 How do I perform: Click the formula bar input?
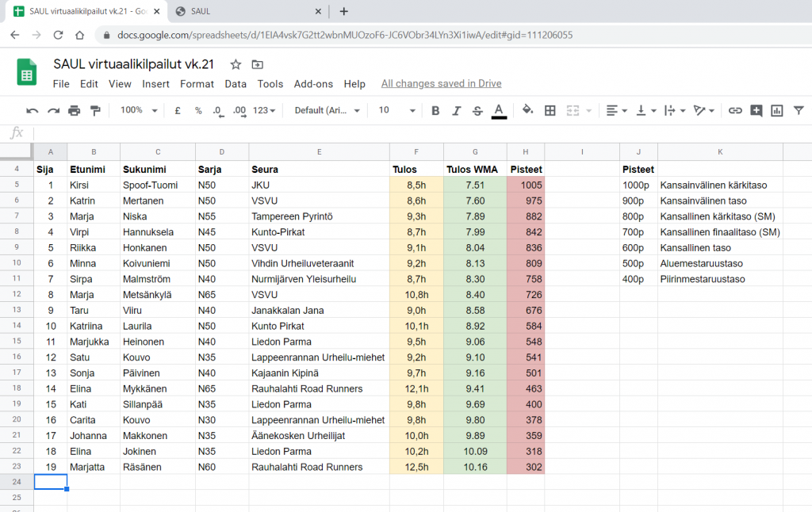(422, 133)
